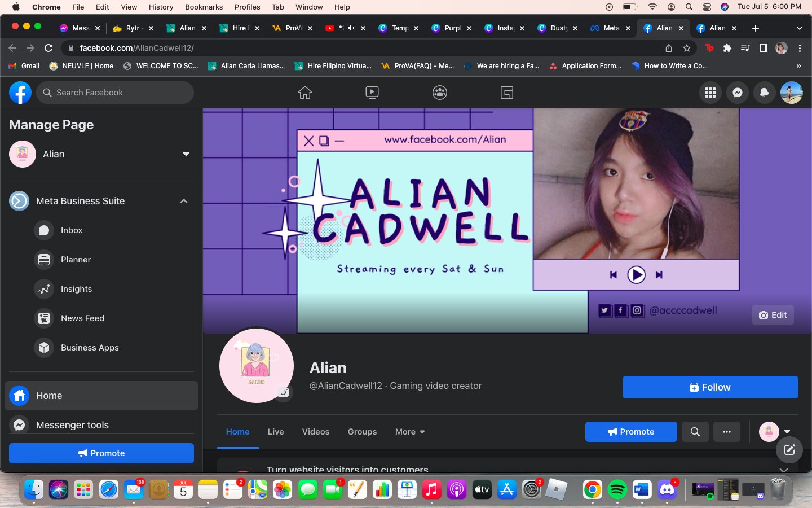Open Discord from the Dock

pos(667,489)
